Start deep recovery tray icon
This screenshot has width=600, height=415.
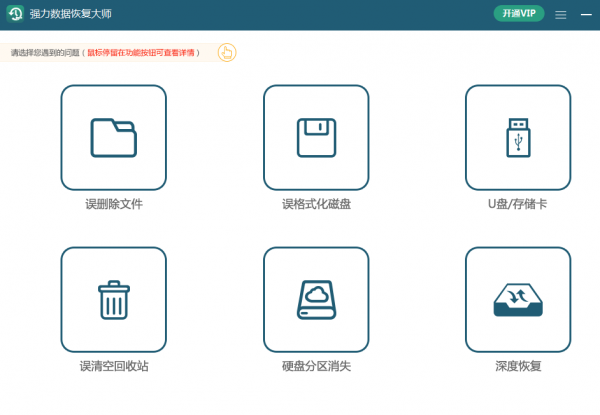pos(518,299)
